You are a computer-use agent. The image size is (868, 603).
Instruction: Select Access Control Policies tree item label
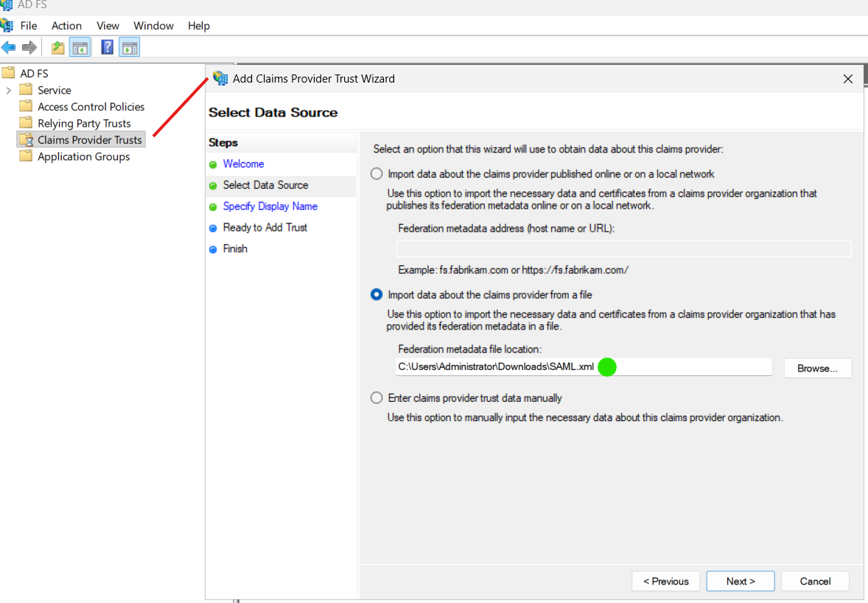(91, 106)
